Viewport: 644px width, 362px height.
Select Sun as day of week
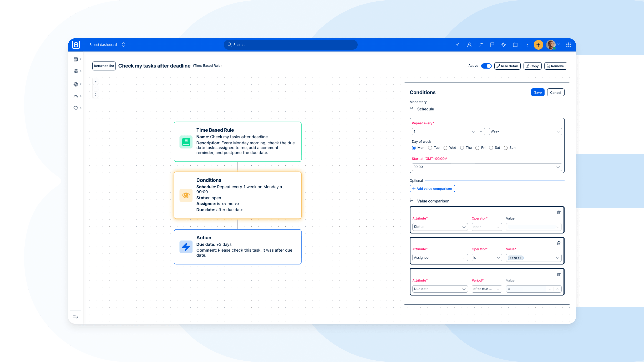tap(506, 148)
